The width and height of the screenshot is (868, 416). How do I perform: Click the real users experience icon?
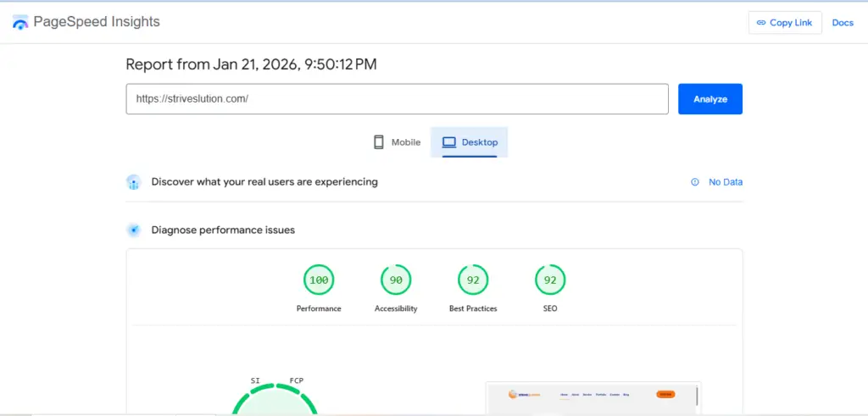coord(133,182)
